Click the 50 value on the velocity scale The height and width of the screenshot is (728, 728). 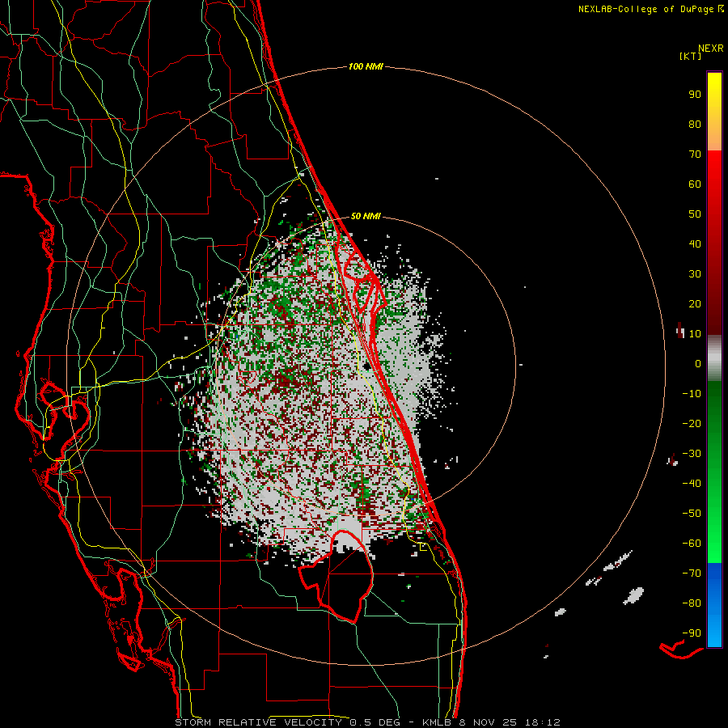(695, 214)
